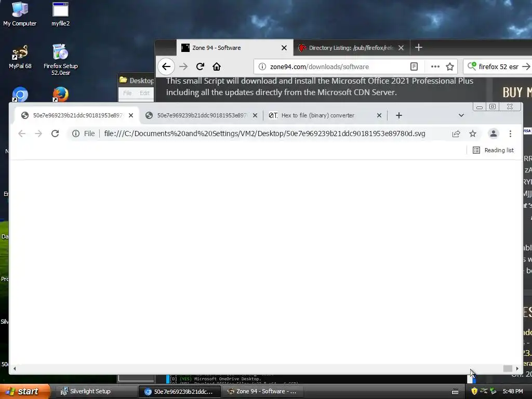Screen dimensions: 532x399
Task: Click the horizontal scrollbar thumb in Chrome
Action: 508,368
